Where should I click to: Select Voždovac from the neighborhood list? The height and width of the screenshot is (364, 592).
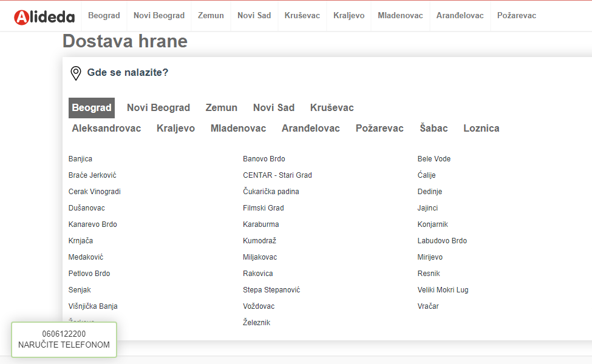[259, 306]
